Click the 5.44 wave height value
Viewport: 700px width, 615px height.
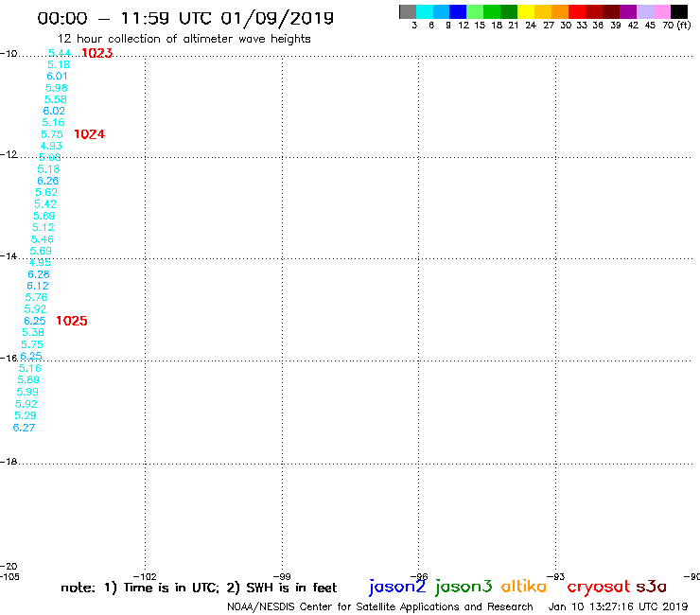(60, 53)
